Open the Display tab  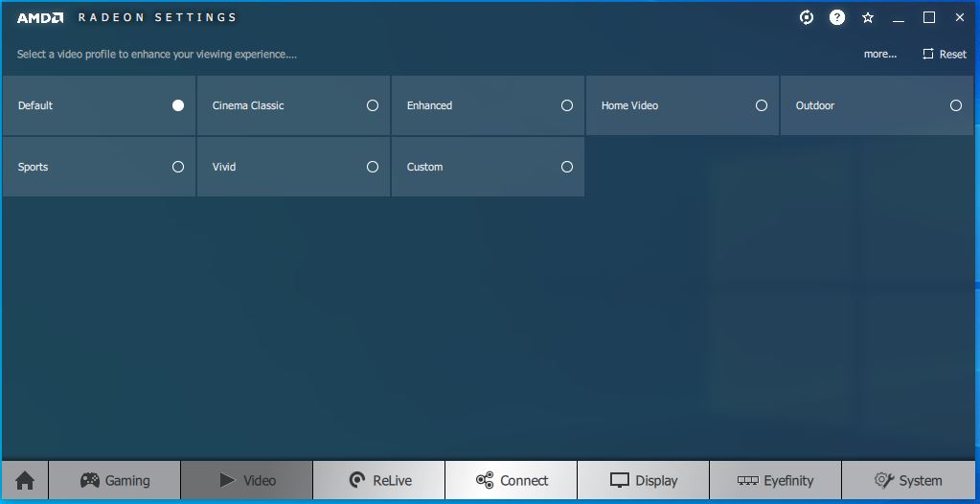click(x=644, y=480)
